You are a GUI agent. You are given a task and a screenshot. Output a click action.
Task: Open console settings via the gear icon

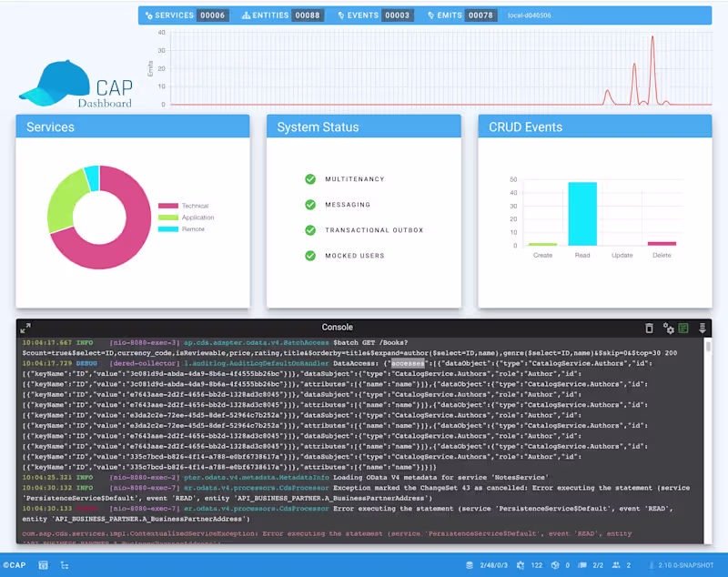(670, 329)
